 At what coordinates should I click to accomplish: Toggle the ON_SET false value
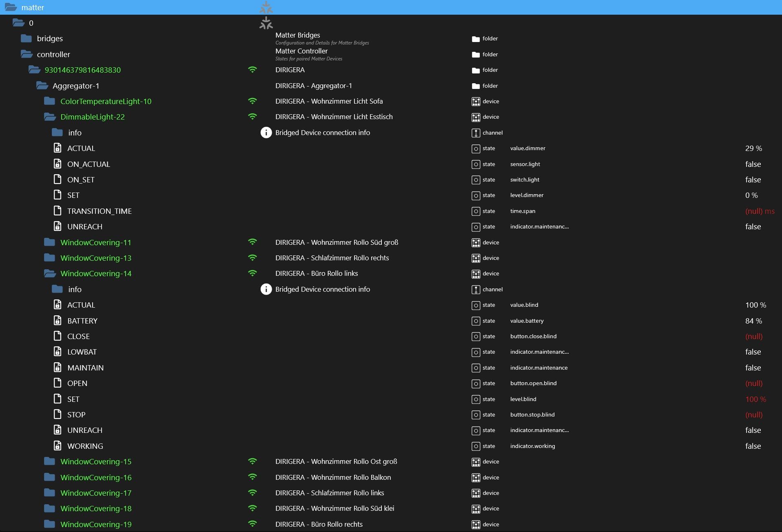pyautogui.click(x=753, y=180)
